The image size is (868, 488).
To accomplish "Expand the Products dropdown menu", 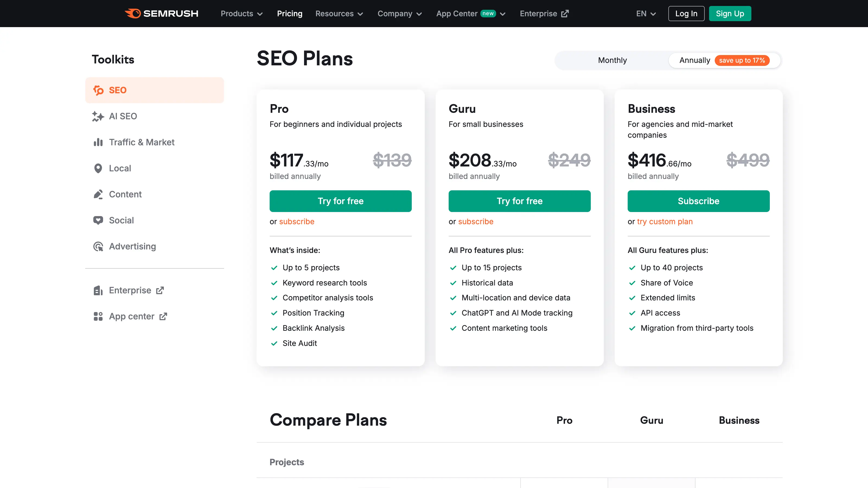I will pos(241,14).
